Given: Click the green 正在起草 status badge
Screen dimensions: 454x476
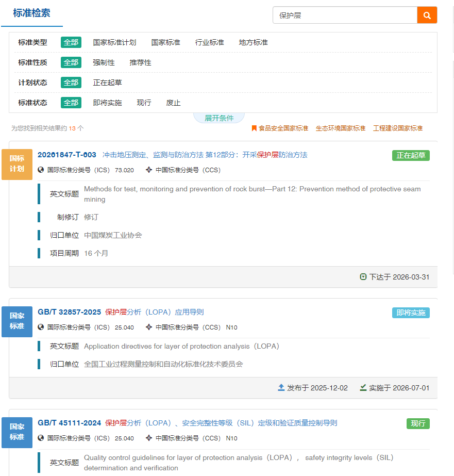Looking at the screenshot, I should (x=410, y=155).
